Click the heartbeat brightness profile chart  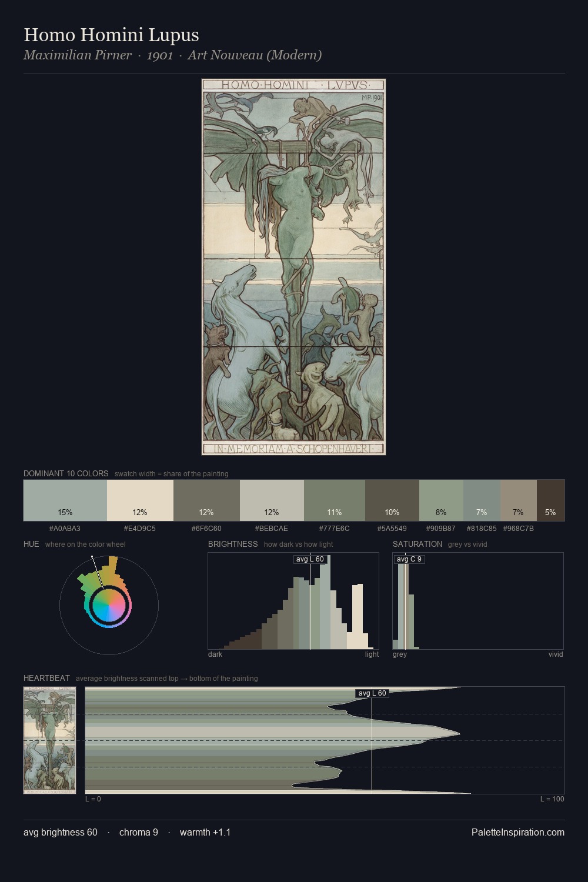pos(325,740)
